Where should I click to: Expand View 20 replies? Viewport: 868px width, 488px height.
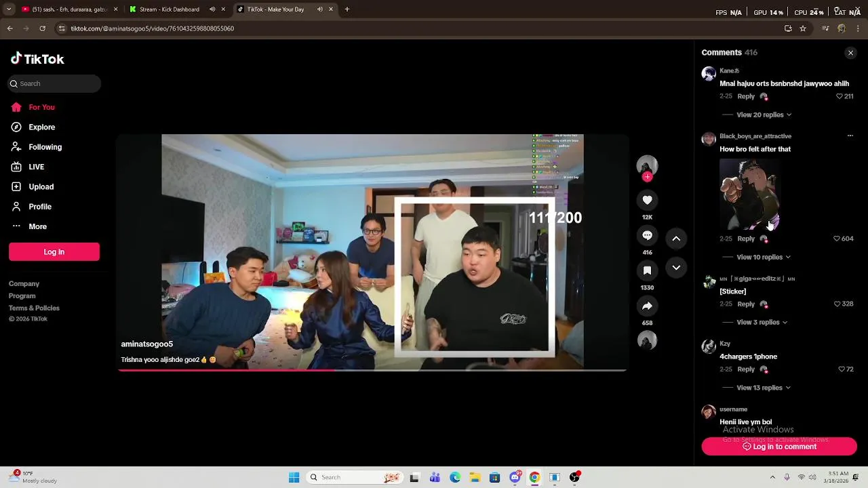[x=764, y=115]
